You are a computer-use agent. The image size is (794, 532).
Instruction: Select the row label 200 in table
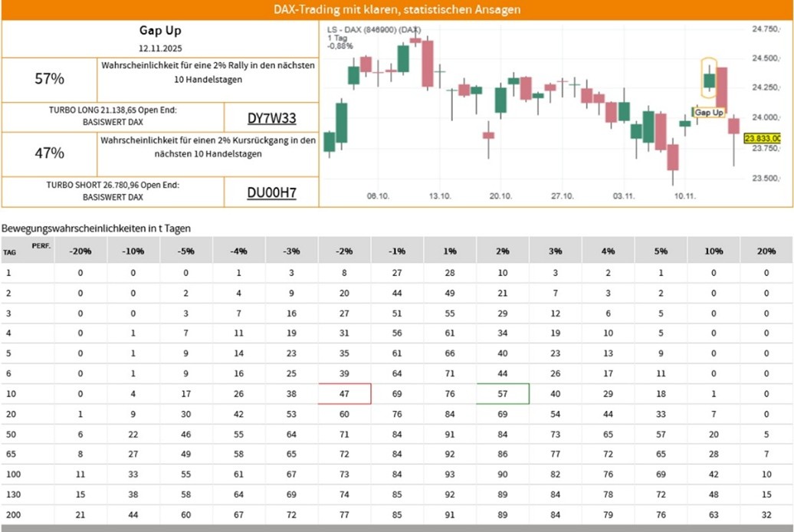(13, 514)
